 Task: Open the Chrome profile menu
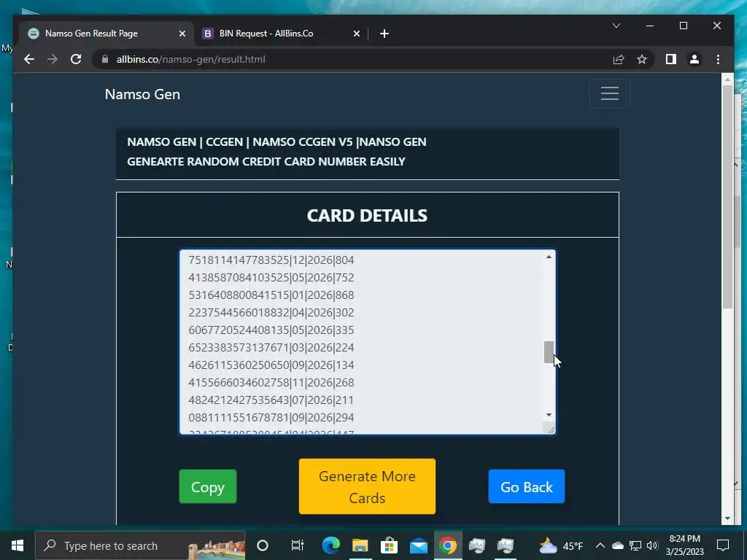694,59
